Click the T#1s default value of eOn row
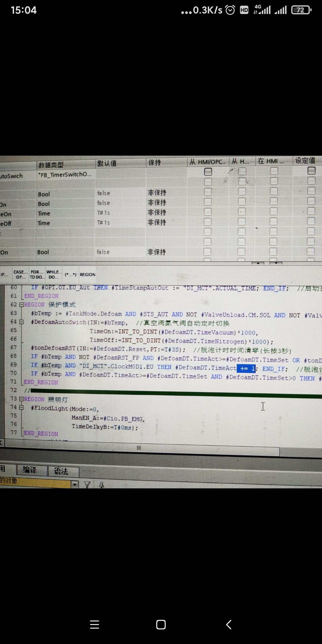Viewport: 322px width, 644px height. pos(103,213)
